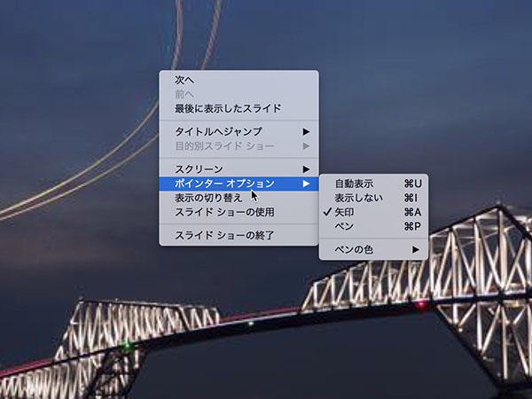End presentation via スライド ショーの終了
The height and width of the screenshot is (399, 532).
click(239, 235)
